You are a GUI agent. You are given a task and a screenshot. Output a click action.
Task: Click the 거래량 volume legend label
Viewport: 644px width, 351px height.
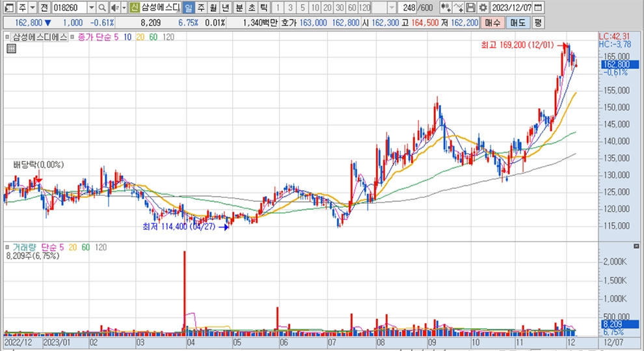[24, 247]
